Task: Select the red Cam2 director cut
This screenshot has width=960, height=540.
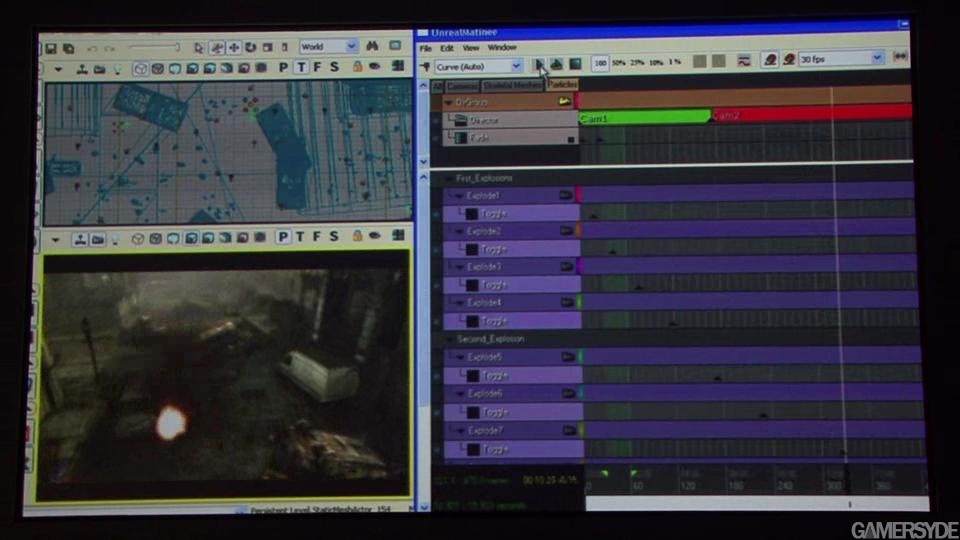Action: 811,114
